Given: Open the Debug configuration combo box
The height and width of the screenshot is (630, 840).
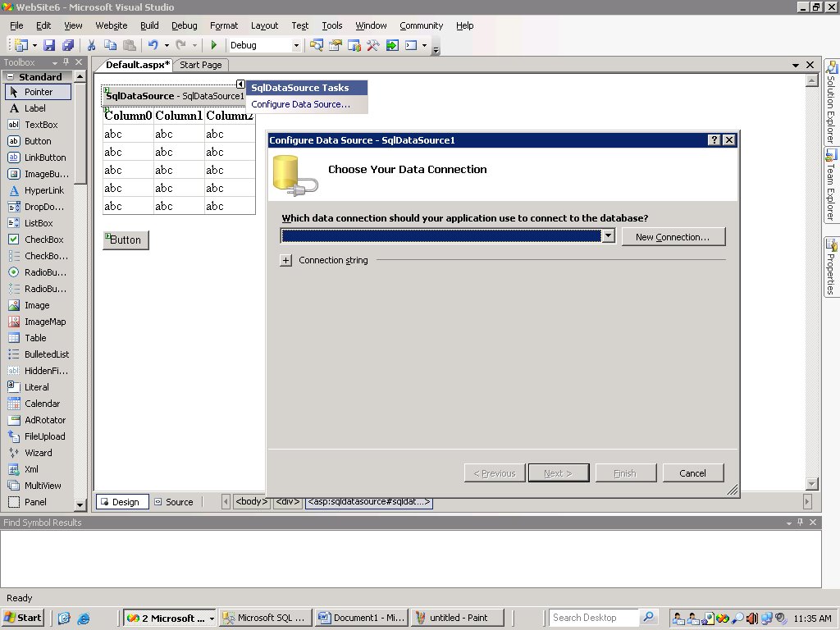Looking at the screenshot, I should 263,46.
